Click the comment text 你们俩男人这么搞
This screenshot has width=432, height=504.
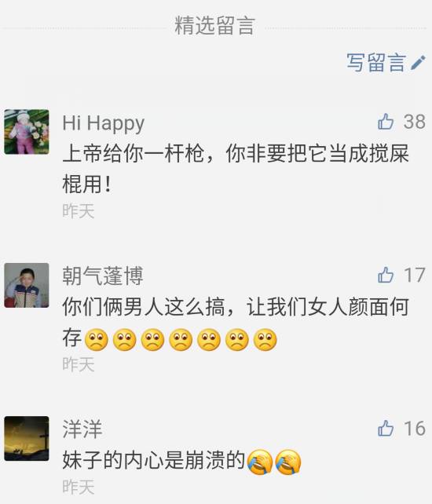point(236,323)
